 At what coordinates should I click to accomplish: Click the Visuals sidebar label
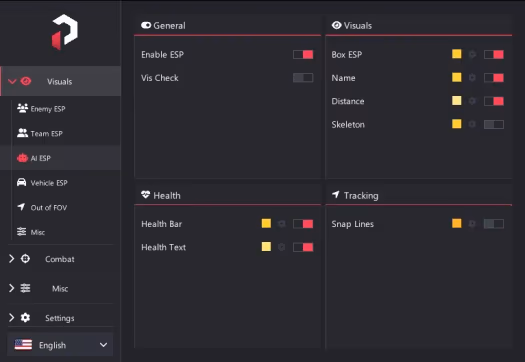[59, 82]
